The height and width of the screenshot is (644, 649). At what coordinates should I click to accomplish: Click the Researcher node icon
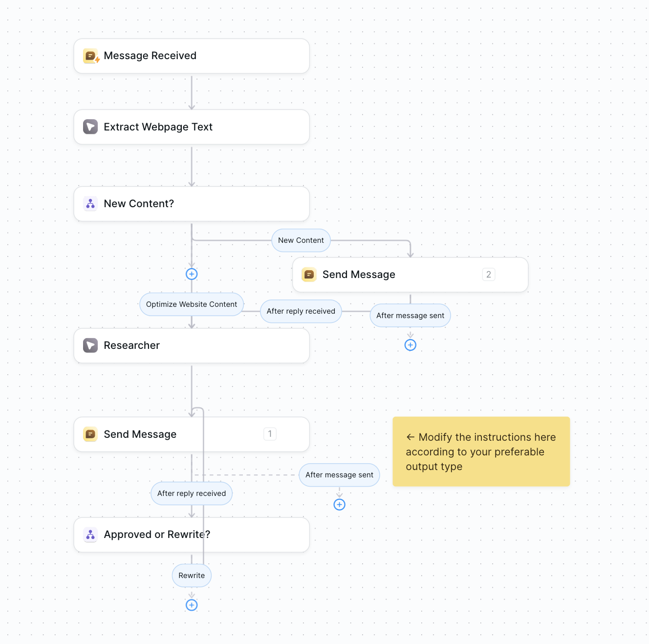(x=90, y=345)
